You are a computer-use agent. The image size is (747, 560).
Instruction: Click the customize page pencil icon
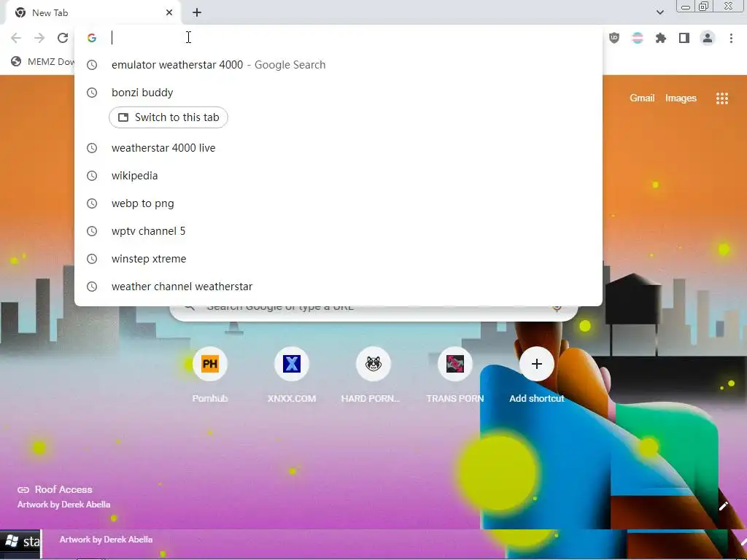click(x=723, y=506)
